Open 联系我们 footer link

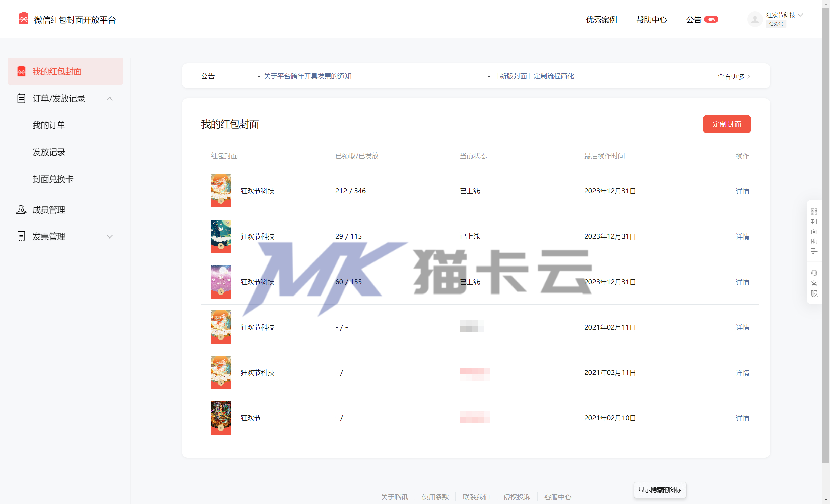click(476, 497)
